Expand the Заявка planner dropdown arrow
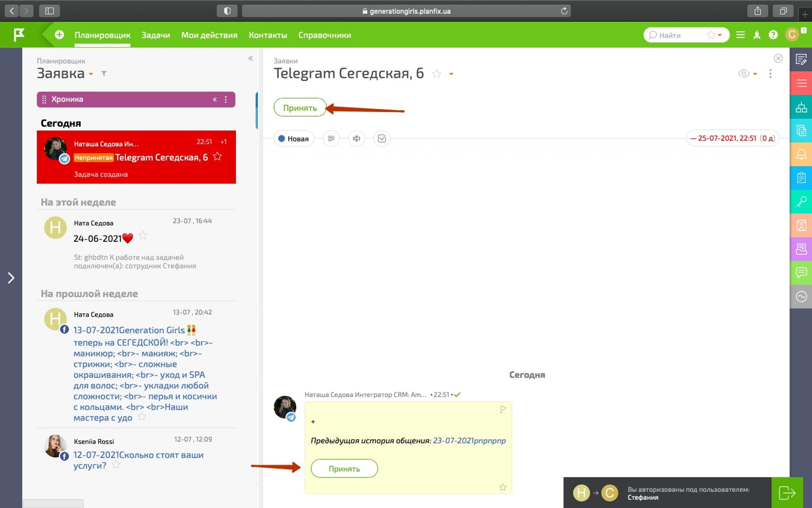The image size is (812, 508). [91, 74]
